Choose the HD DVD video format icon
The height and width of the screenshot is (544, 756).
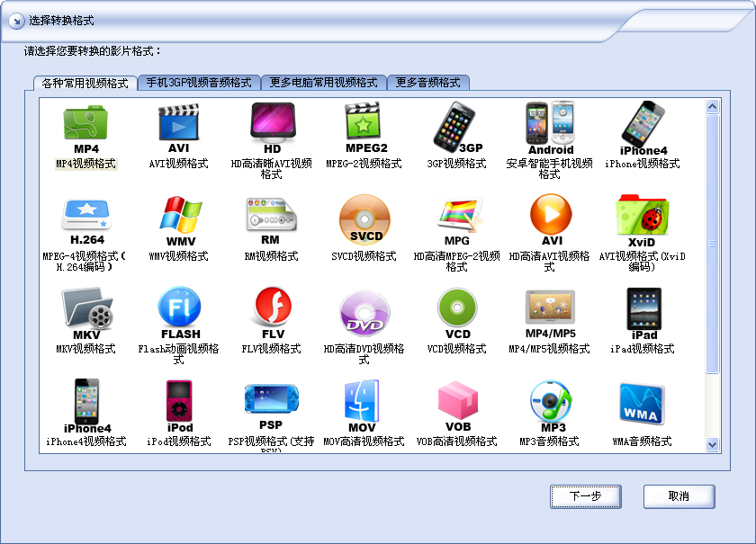(364, 311)
